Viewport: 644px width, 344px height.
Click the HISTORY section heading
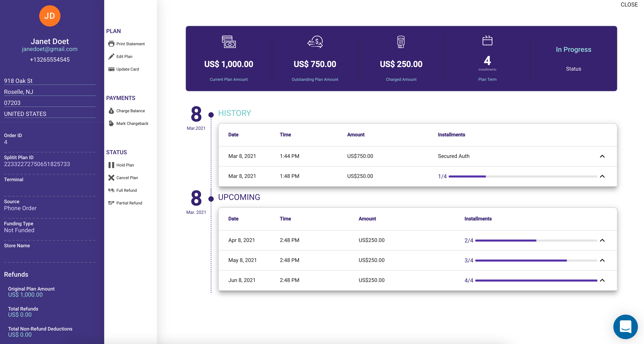(235, 113)
